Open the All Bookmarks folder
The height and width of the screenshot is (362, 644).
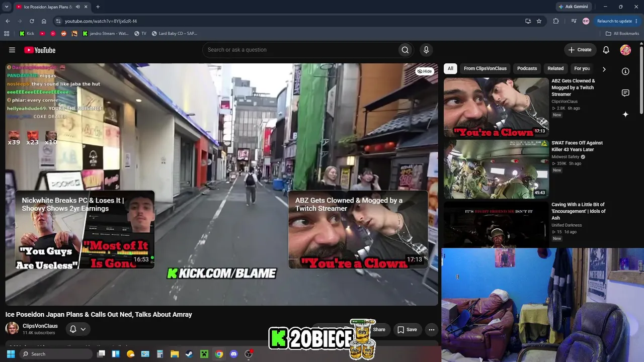click(622, 34)
